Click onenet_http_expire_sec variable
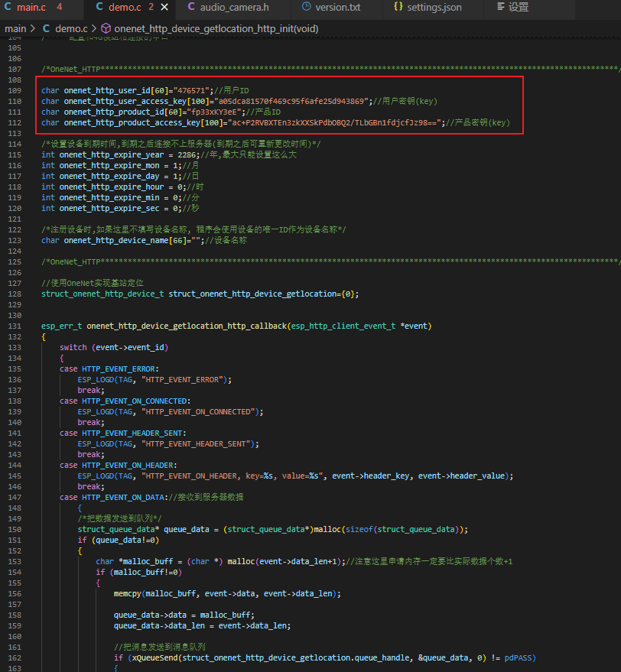This screenshot has height=672, width=621. [109, 208]
